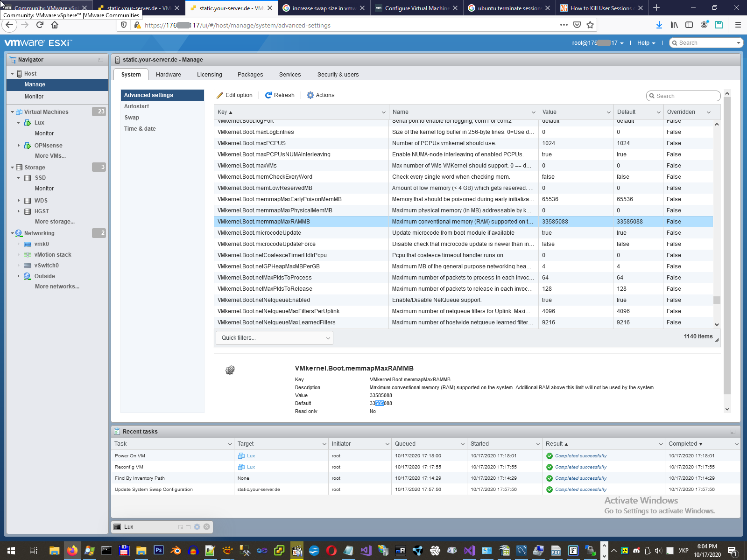The height and width of the screenshot is (560, 747).
Task: Open page actions three-dot menu in address bar
Action: coord(564,25)
